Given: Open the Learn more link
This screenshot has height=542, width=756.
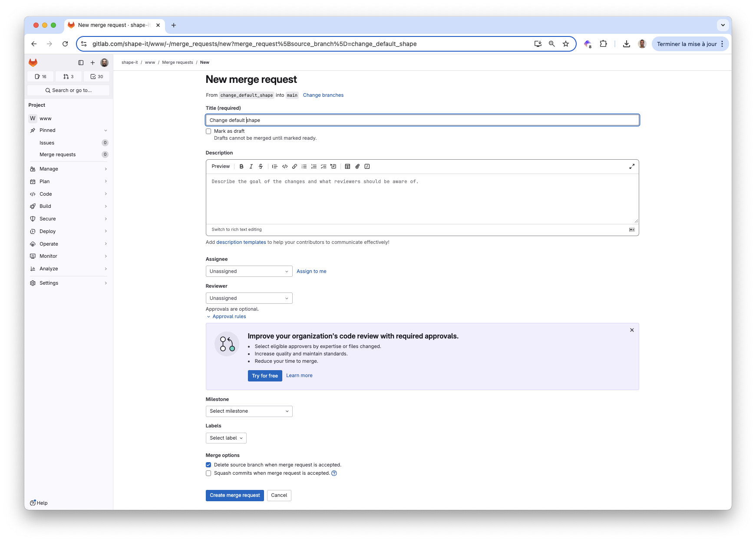Looking at the screenshot, I should pos(299,376).
